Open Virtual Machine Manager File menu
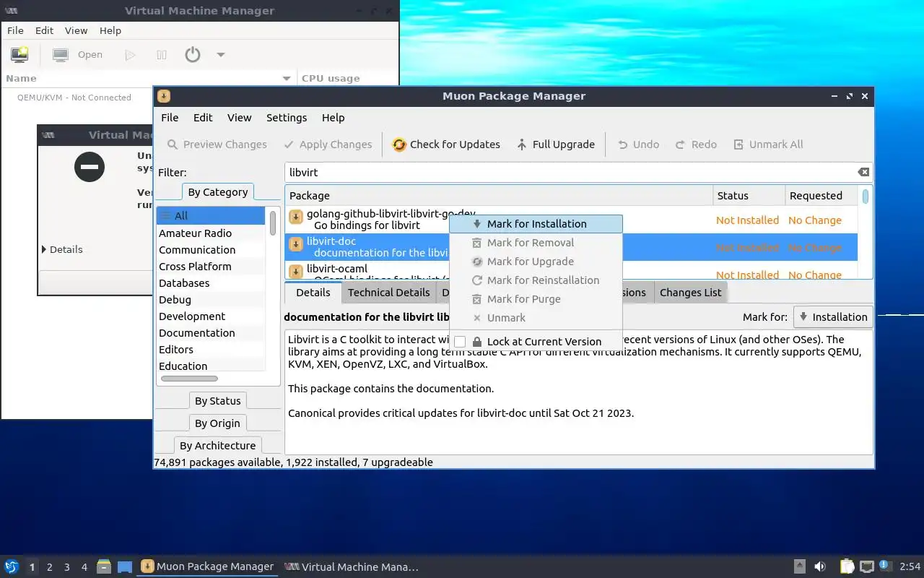Screen dimensions: 924x578 15,30
